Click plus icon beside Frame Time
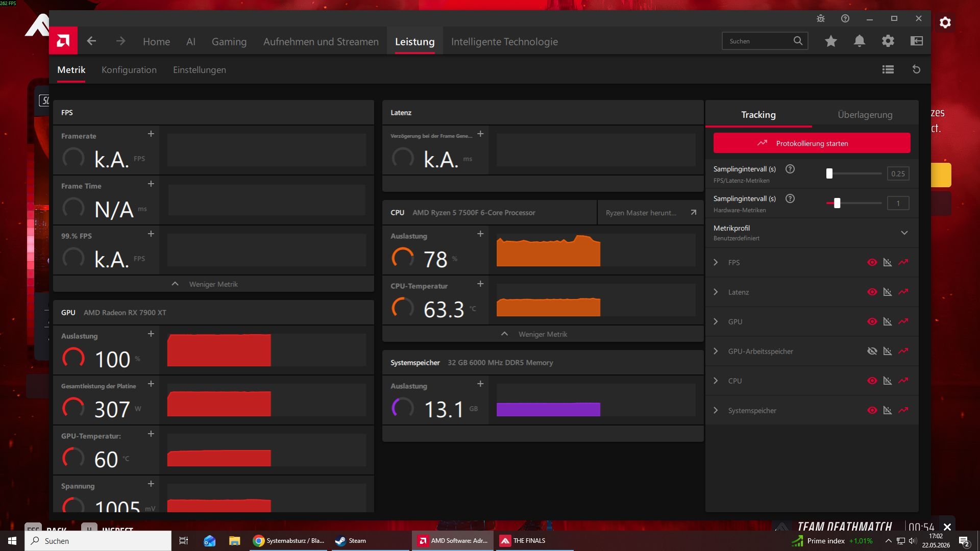Image resolution: width=980 pixels, height=551 pixels. (151, 184)
